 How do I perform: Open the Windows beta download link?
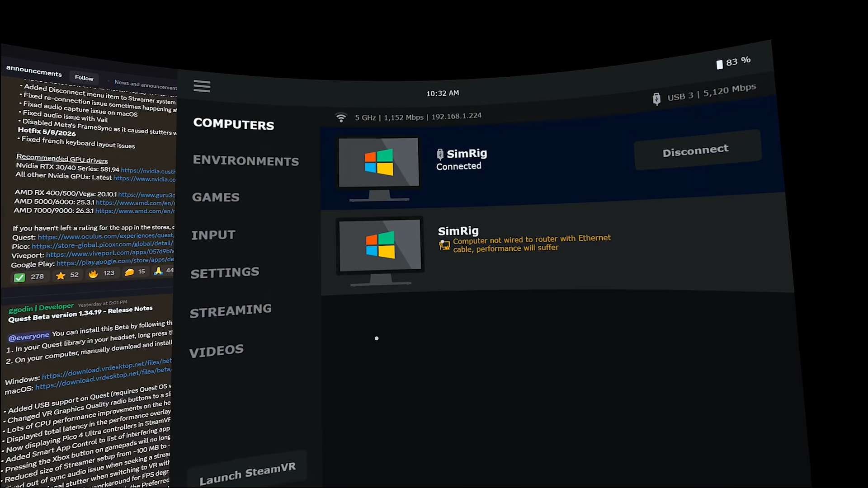tap(107, 369)
